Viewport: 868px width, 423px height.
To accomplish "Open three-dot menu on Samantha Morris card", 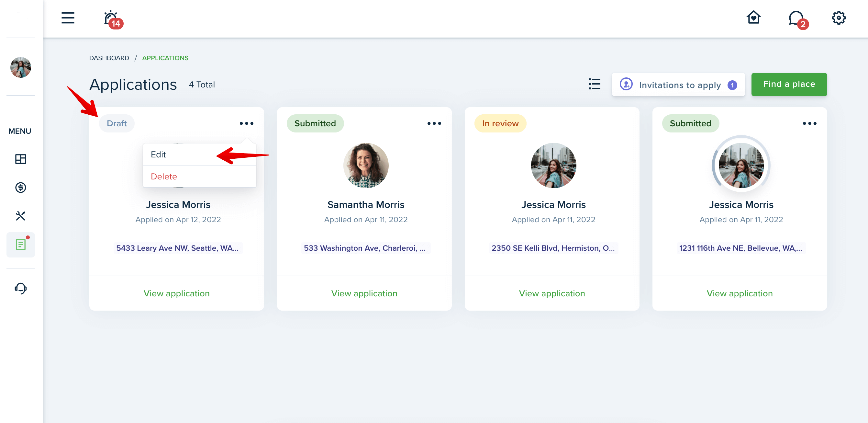I will click(434, 123).
